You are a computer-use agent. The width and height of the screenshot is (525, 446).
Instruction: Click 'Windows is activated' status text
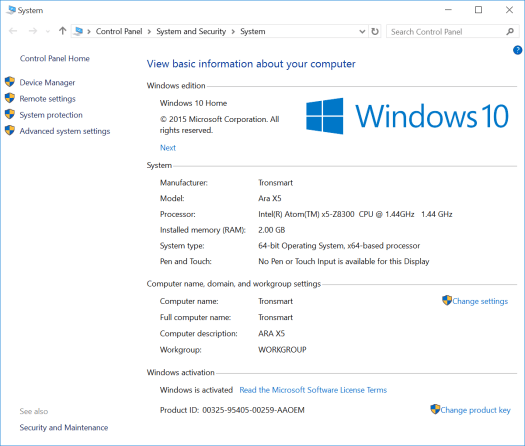point(196,390)
